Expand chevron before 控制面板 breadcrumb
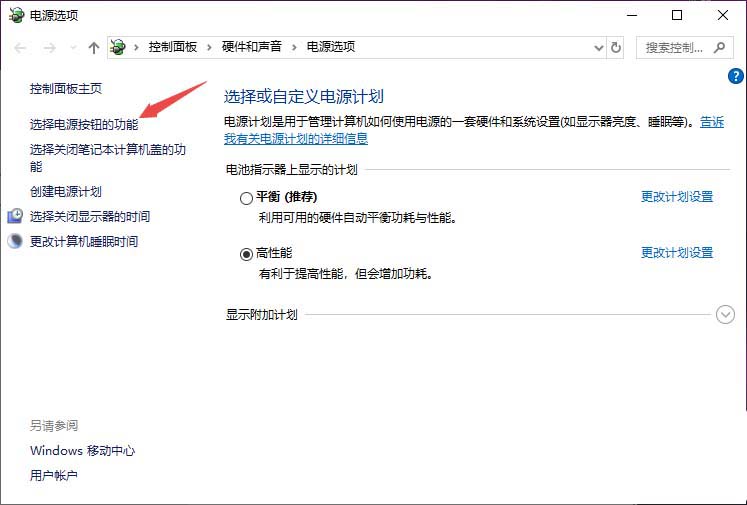747x505 pixels. tap(136, 47)
